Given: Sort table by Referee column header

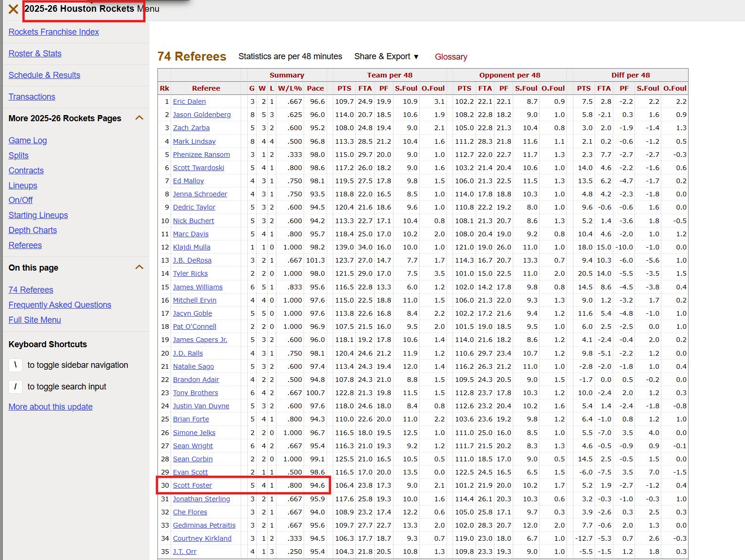Looking at the screenshot, I should [x=206, y=88].
